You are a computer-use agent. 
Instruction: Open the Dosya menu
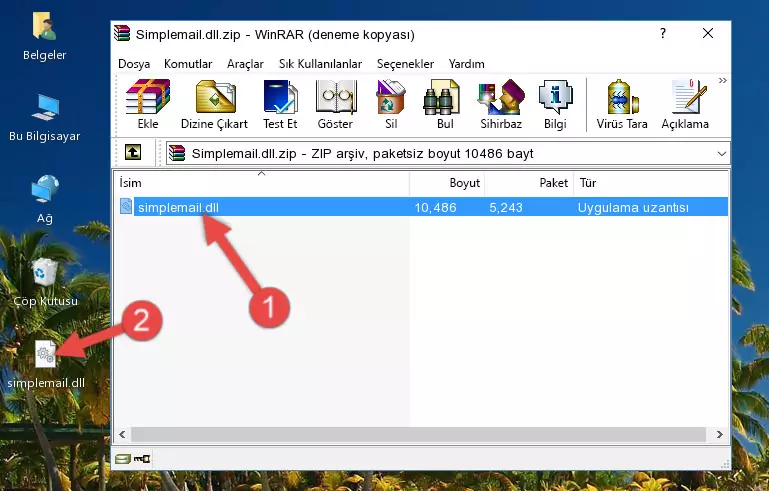pyautogui.click(x=134, y=64)
